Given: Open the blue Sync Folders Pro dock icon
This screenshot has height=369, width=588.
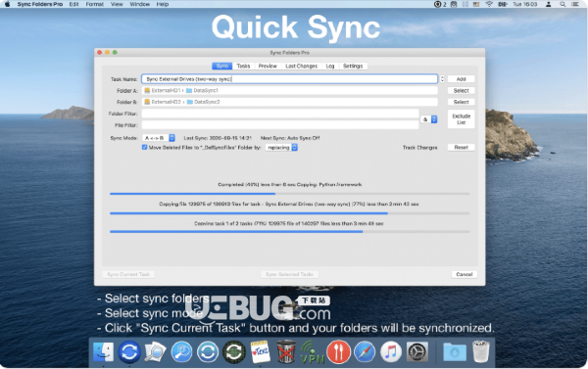Looking at the screenshot, I should click(x=129, y=351).
